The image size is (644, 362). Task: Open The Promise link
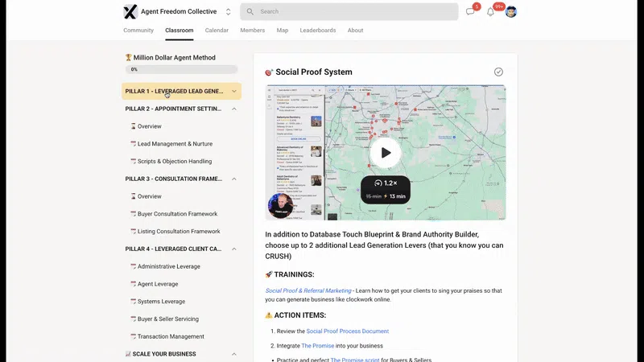317,346
